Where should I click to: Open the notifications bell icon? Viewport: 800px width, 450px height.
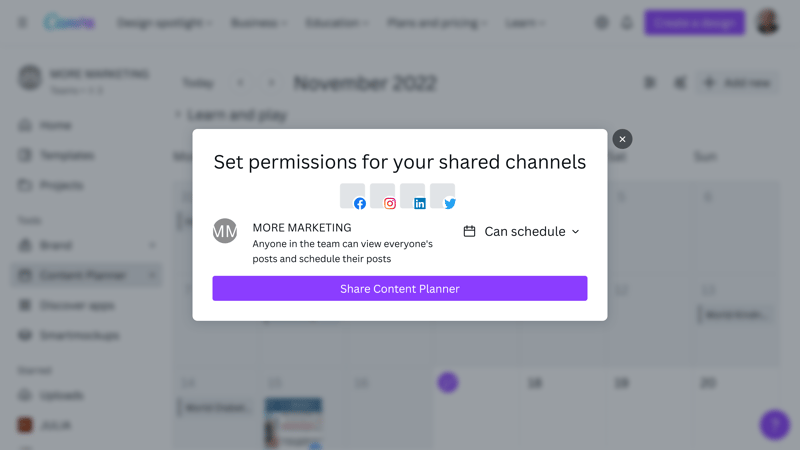coord(627,22)
